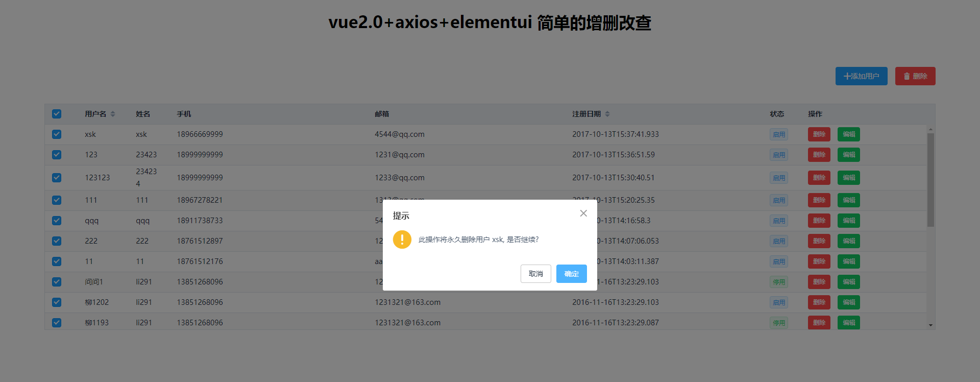Screen dimensions: 980x382
Task: Click the 启用 status tag for user xsk
Action: coord(779,134)
